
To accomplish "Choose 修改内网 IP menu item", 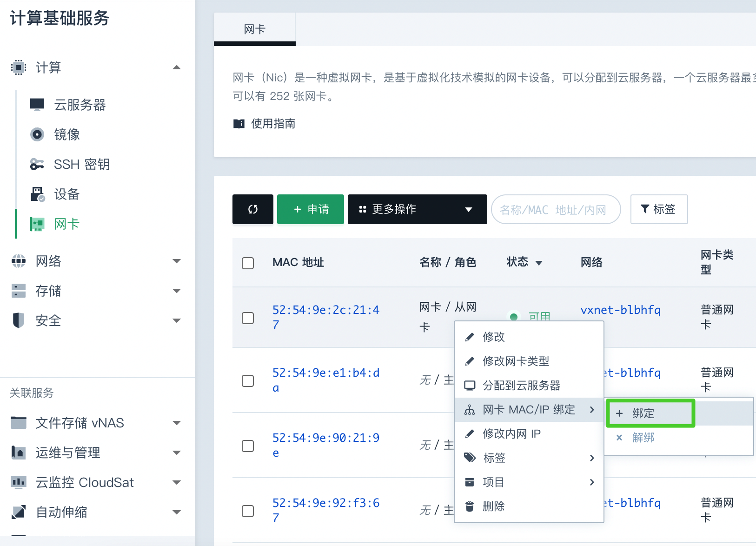I will 529,434.
